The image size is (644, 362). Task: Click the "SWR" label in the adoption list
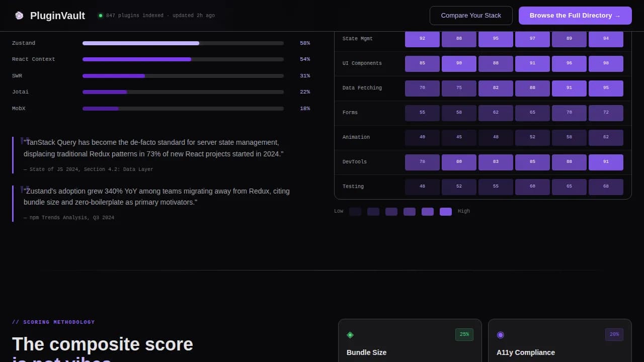pos(17,76)
